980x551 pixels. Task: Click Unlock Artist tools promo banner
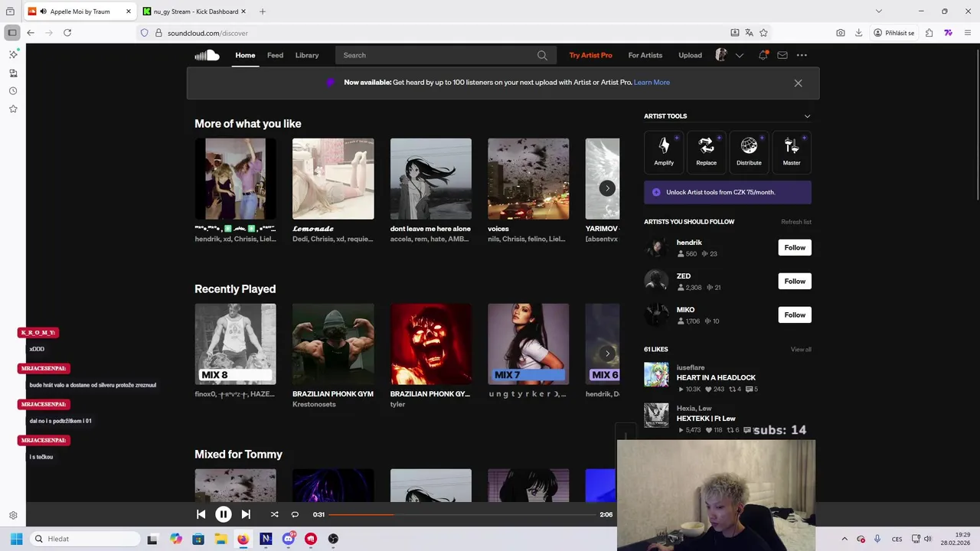tap(727, 192)
